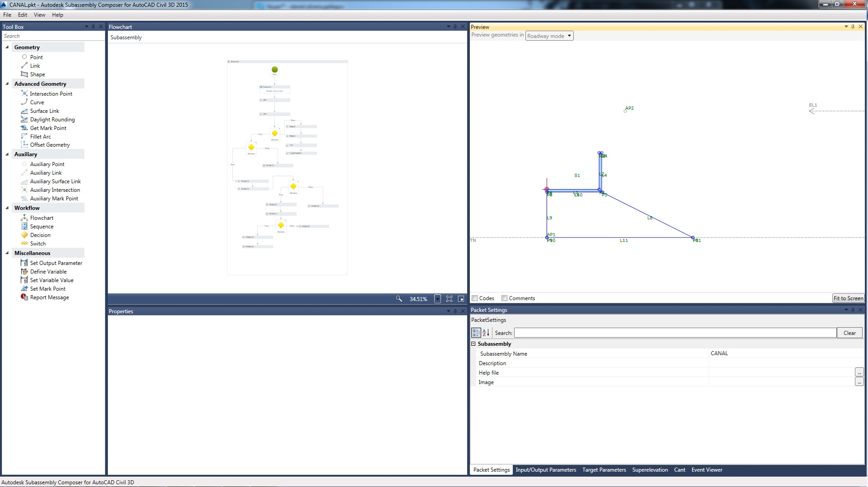Collapse the Advanced Geometry category
Image resolution: width=868 pixels, height=487 pixels.
(x=7, y=83)
